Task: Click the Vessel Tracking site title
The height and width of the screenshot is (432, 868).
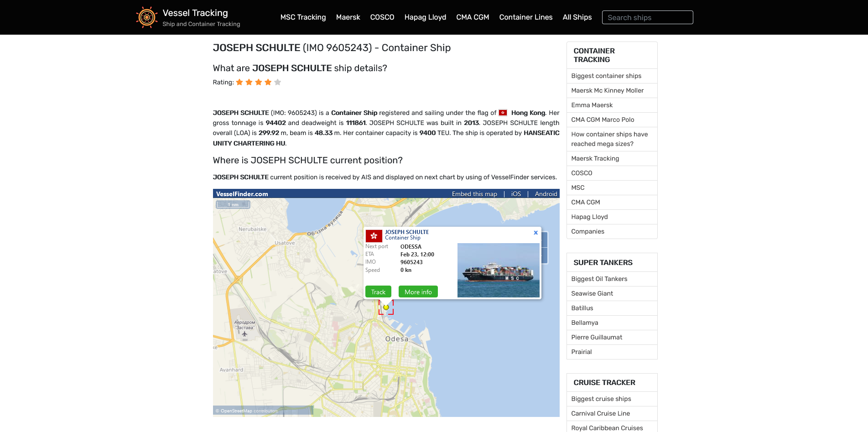Action: point(195,13)
